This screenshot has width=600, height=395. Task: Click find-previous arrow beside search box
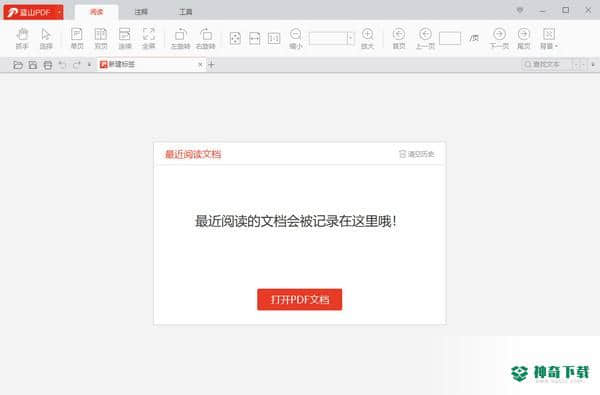(x=575, y=65)
